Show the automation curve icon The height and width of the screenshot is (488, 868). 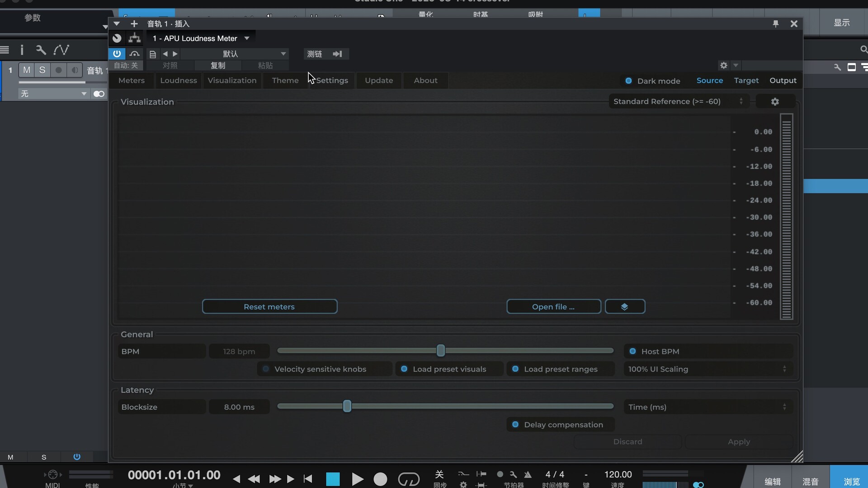(x=61, y=50)
